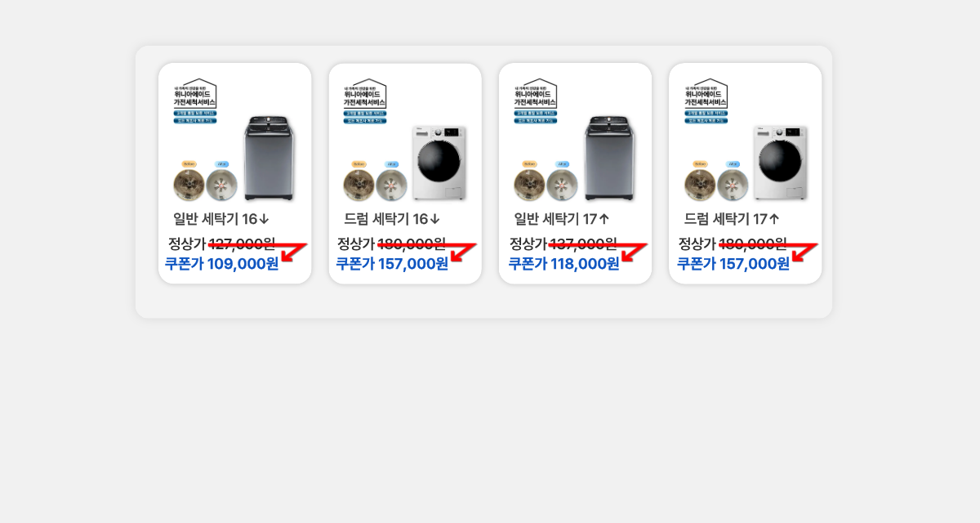Click the red arrow icon in fourth card
The width and height of the screenshot is (980, 523).
pos(804,252)
